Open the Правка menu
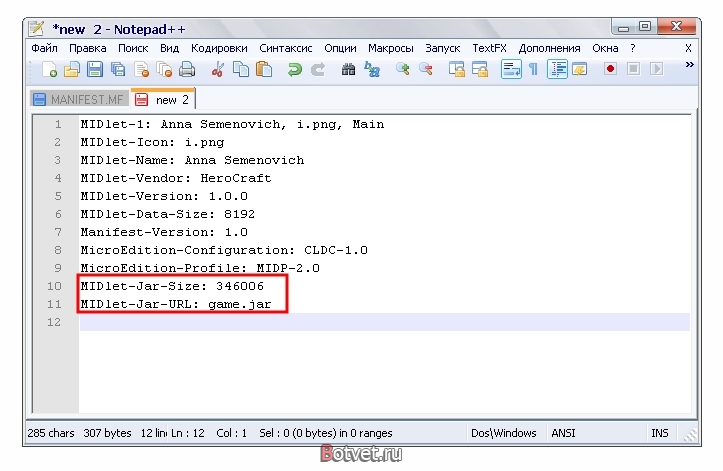The width and height of the screenshot is (723, 471). tap(88, 48)
